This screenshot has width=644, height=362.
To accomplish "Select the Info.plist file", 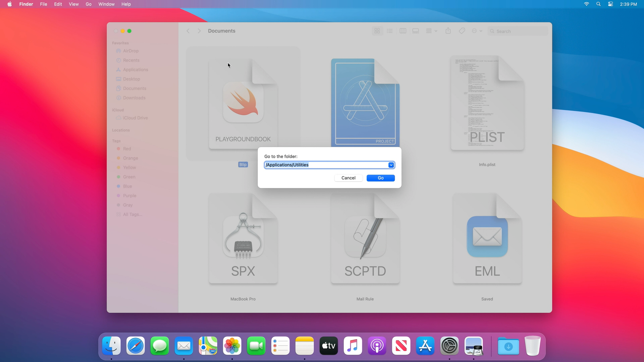I will 487,103.
